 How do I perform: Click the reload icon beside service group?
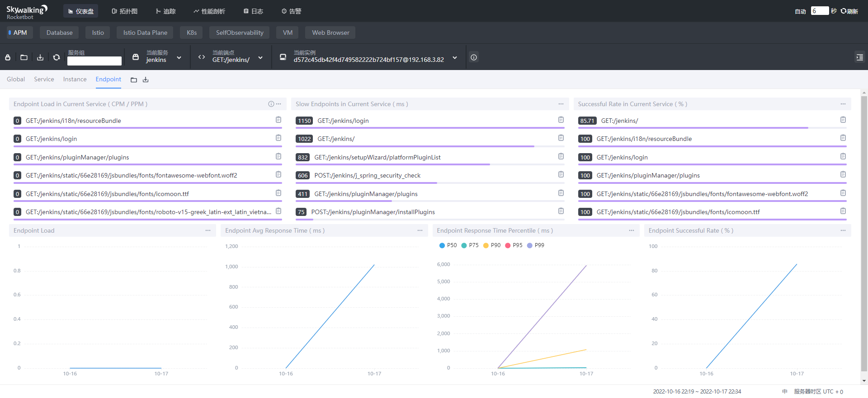click(57, 57)
